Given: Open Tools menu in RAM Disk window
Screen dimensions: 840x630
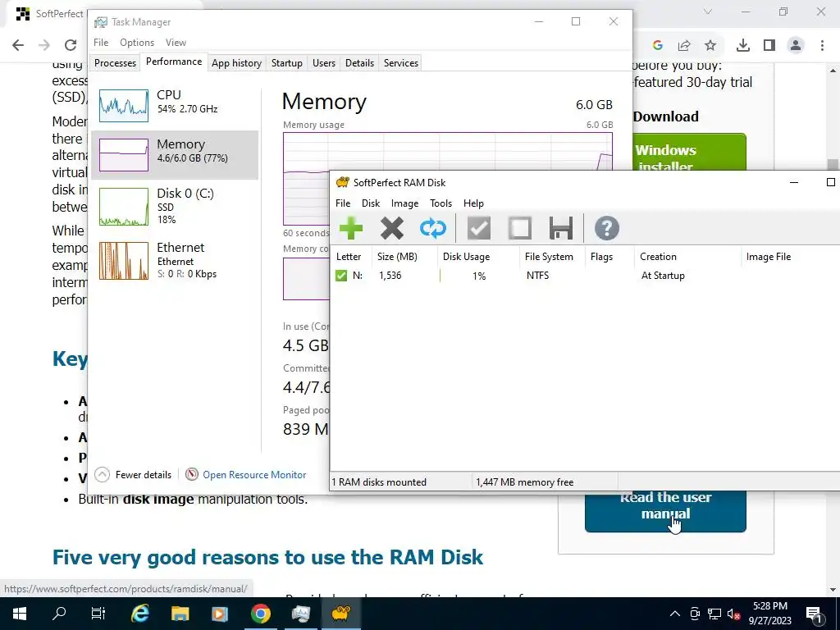Looking at the screenshot, I should coord(441,203).
